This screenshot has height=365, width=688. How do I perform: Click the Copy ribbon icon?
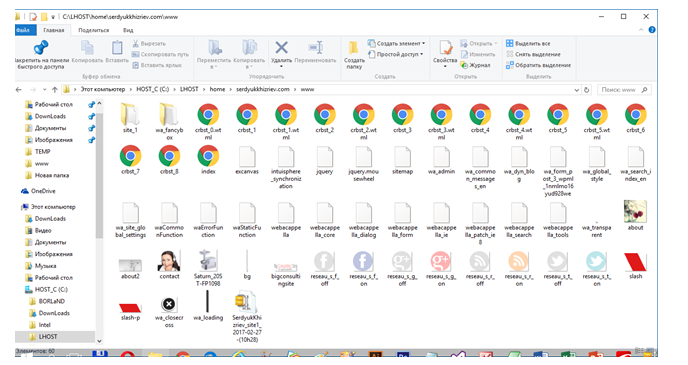(x=87, y=47)
